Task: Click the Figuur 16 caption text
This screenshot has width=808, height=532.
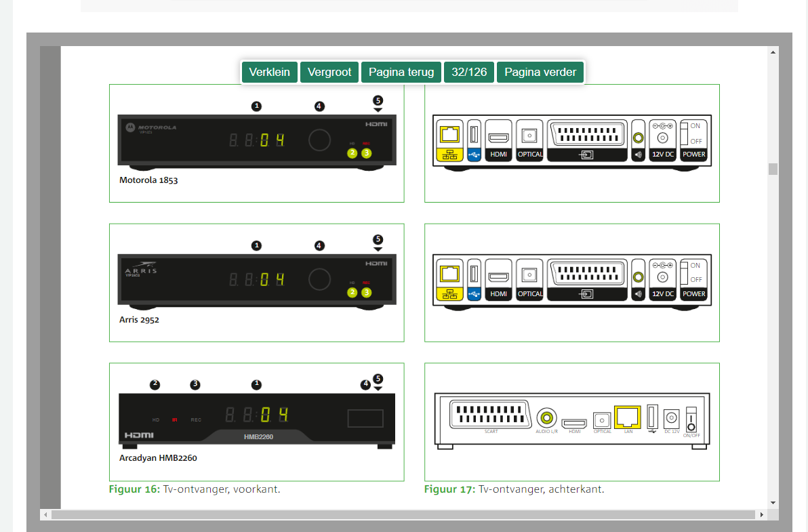Action: (x=195, y=489)
